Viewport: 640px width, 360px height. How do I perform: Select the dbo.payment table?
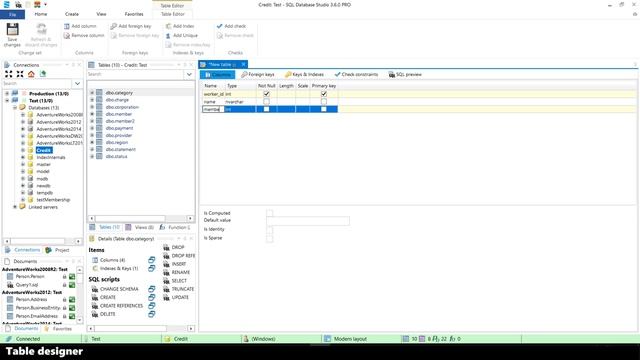tap(119, 128)
